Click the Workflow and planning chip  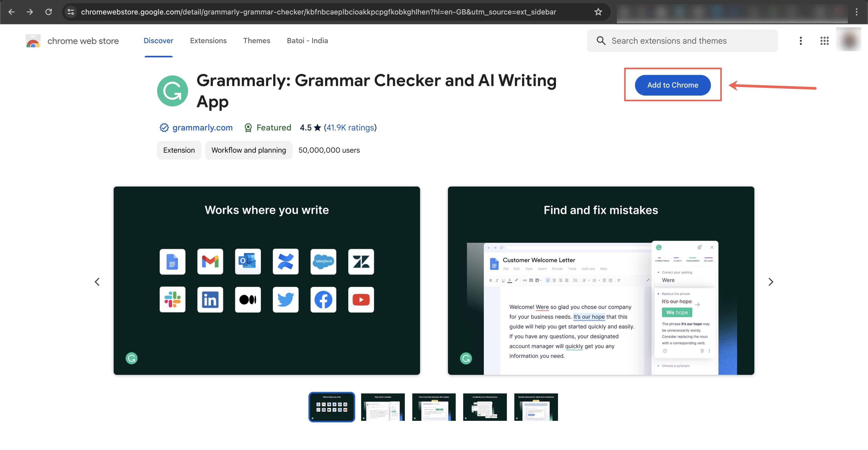coord(249,150)
